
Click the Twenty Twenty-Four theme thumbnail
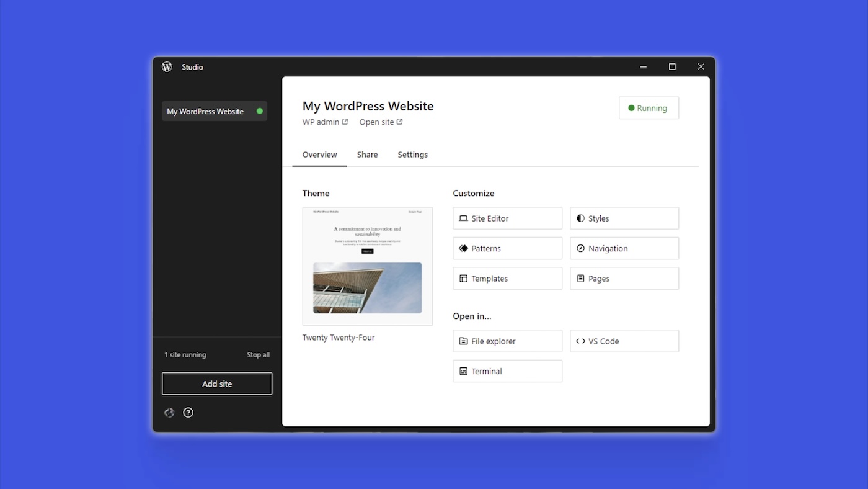pyautogui.click(x=367, y=266)
